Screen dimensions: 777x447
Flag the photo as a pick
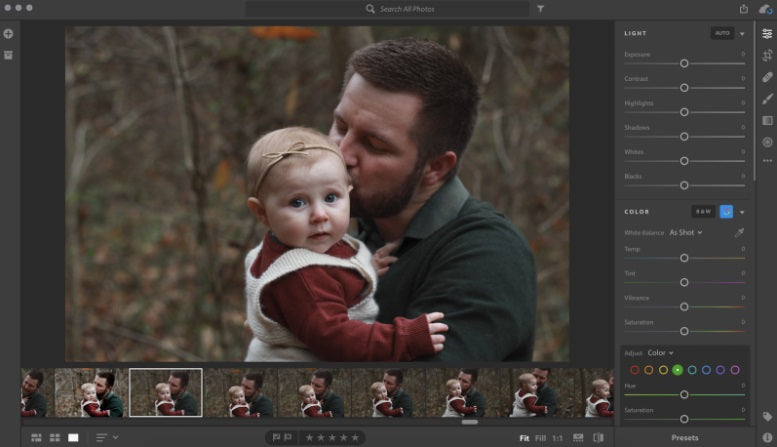(x=277, y=438)
